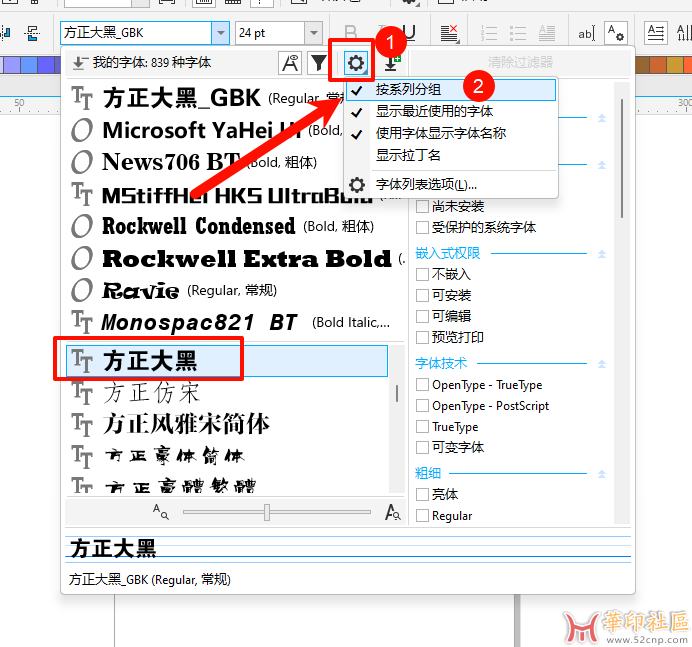Click the filter panel scrollbar thumb
The image size is (692, 647).
coord(622,158)
